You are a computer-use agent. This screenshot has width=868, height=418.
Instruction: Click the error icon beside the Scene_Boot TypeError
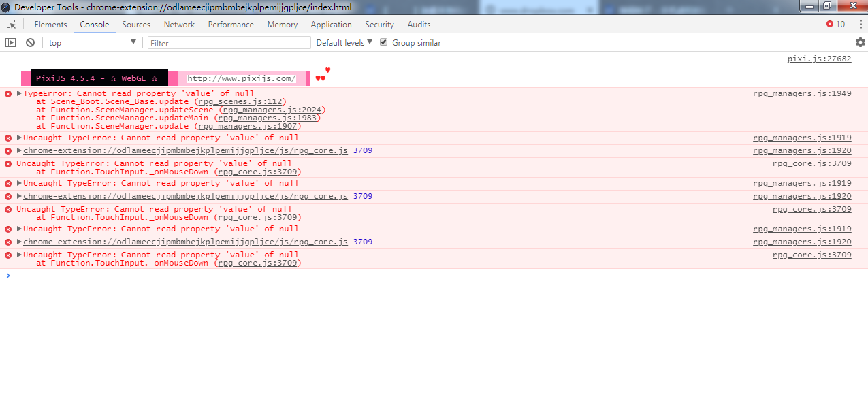tap(8, 94)
